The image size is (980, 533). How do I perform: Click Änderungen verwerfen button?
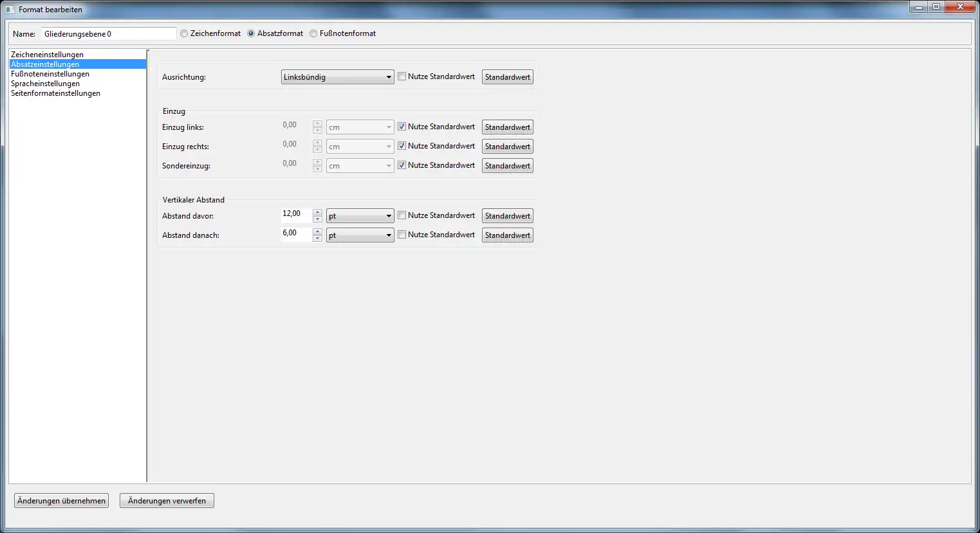tap(167, 501)
